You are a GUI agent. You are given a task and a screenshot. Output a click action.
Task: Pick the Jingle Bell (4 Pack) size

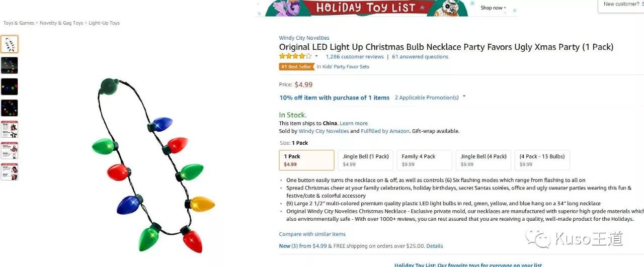(x=484, y=160)
